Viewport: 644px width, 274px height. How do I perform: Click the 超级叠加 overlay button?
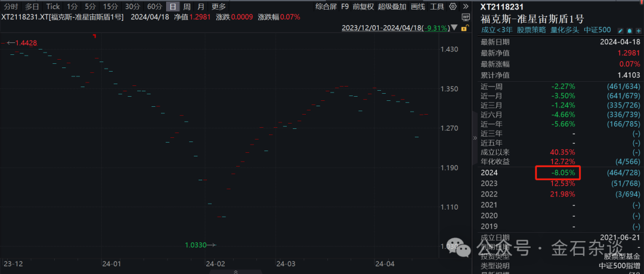392,7
